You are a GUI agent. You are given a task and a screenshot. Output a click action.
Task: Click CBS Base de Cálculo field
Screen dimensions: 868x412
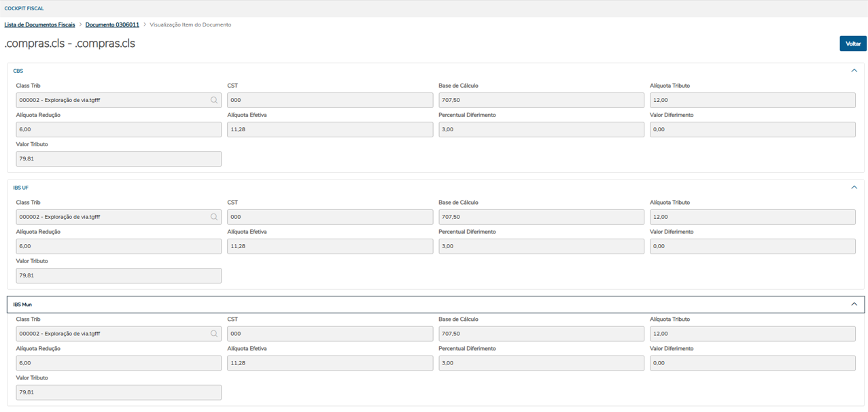541,101
